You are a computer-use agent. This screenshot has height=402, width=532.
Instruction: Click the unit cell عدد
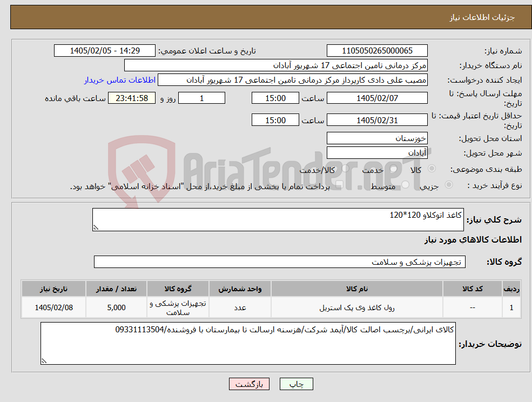240,307
